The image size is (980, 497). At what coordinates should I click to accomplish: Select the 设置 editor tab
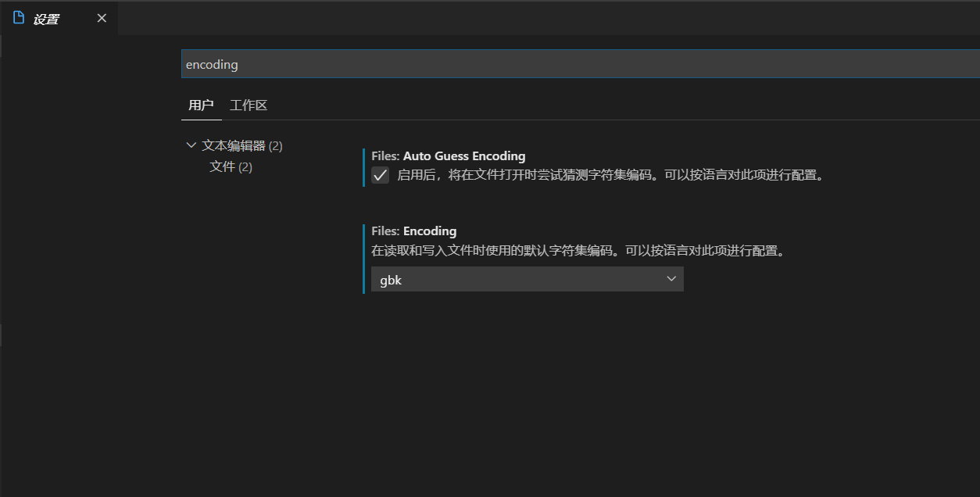(59, 18)
